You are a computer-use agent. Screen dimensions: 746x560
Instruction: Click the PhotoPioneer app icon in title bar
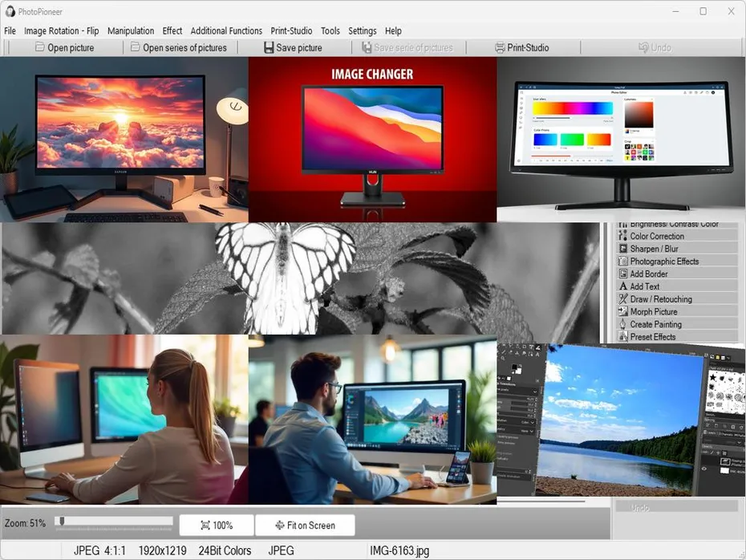tap(10, 11)
